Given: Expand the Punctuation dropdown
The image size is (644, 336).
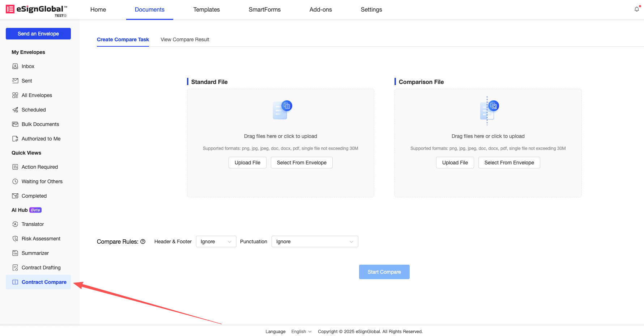Looking at the screenshot, I should 315,241.
